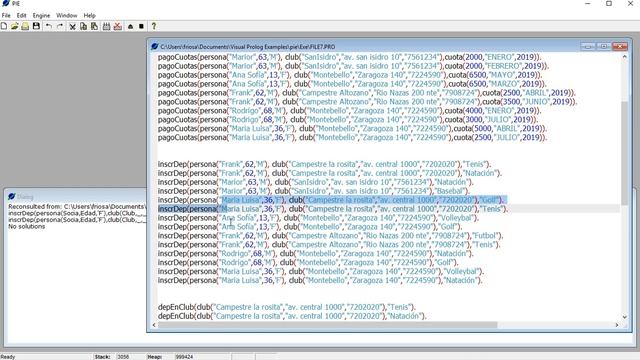640x360 pixels.
Task: Minimize the FILE7.PRO editor window
Action: pyautogui.click(x=587, y=47)
